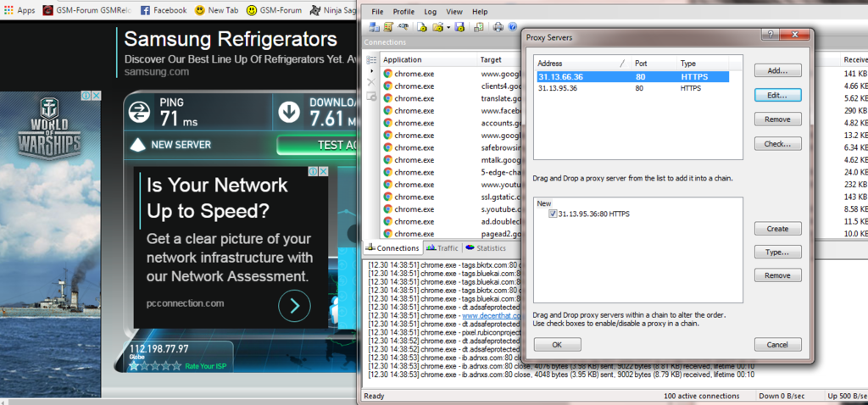
Task: Click the list view icon beside Connections table
Action: pyautogui.click(x=371, y=60)
